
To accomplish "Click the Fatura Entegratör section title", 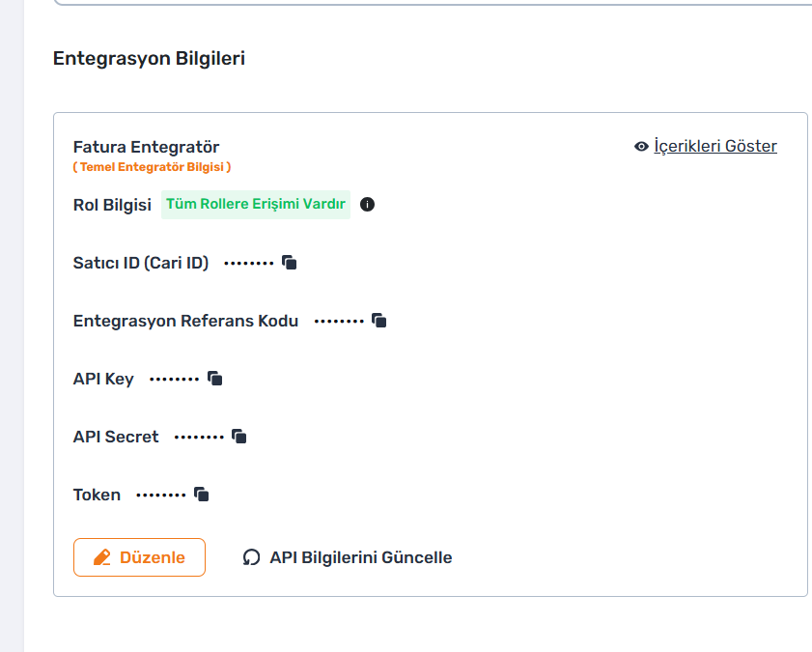I will [x=146, y=147].
